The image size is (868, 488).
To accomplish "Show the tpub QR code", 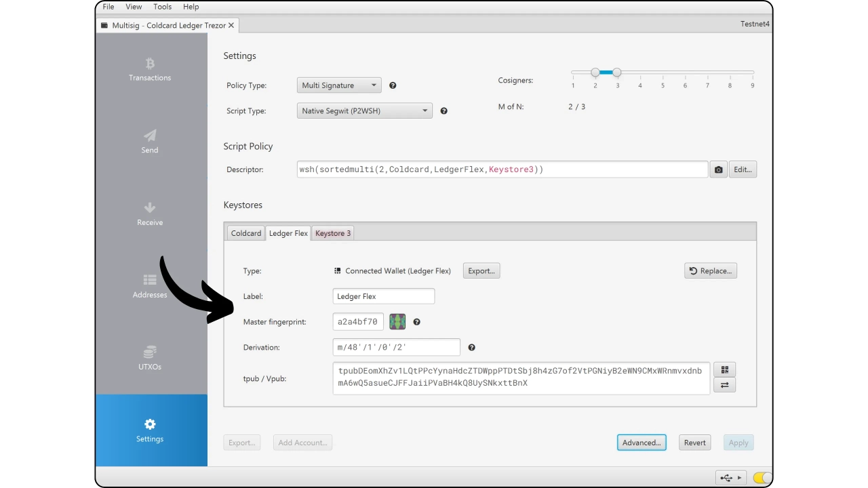I will click(725, 370).
